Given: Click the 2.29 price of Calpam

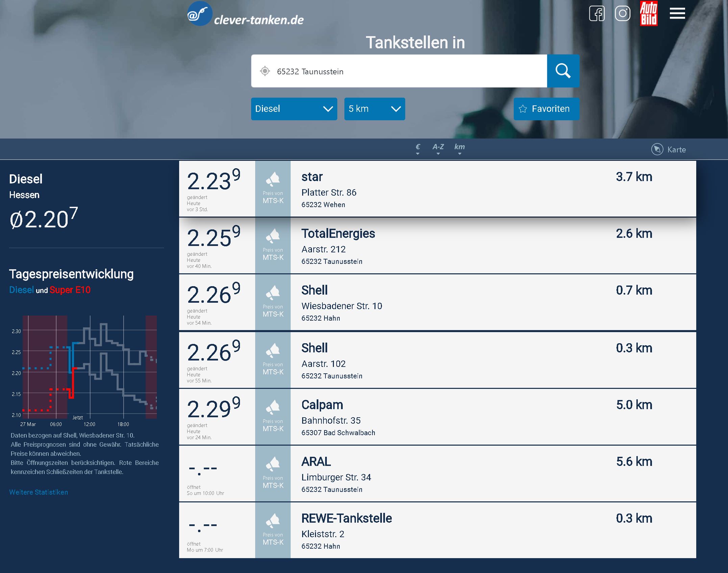Looking at the screenshot, I should click(214, 407).
